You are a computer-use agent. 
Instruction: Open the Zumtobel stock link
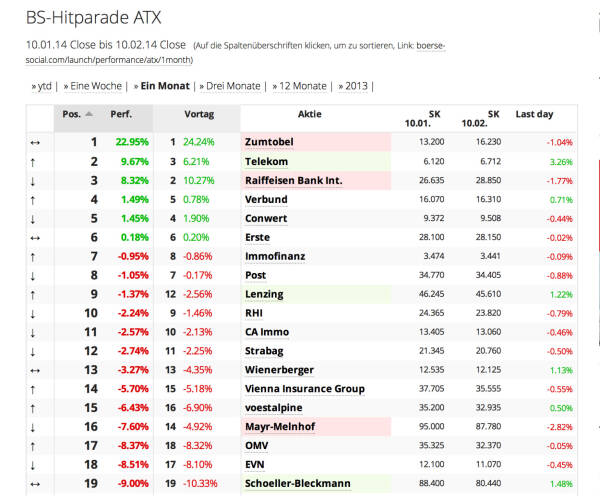tap(269, 142)
